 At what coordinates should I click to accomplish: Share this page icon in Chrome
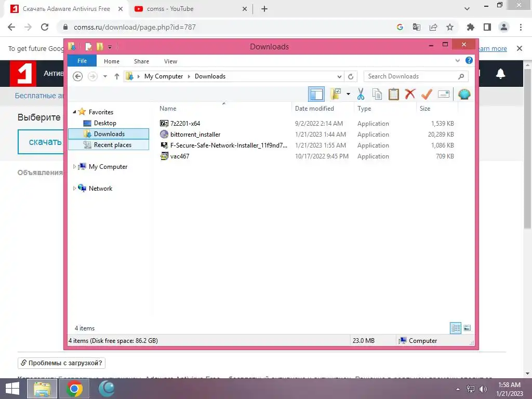[x=433, y=27]
